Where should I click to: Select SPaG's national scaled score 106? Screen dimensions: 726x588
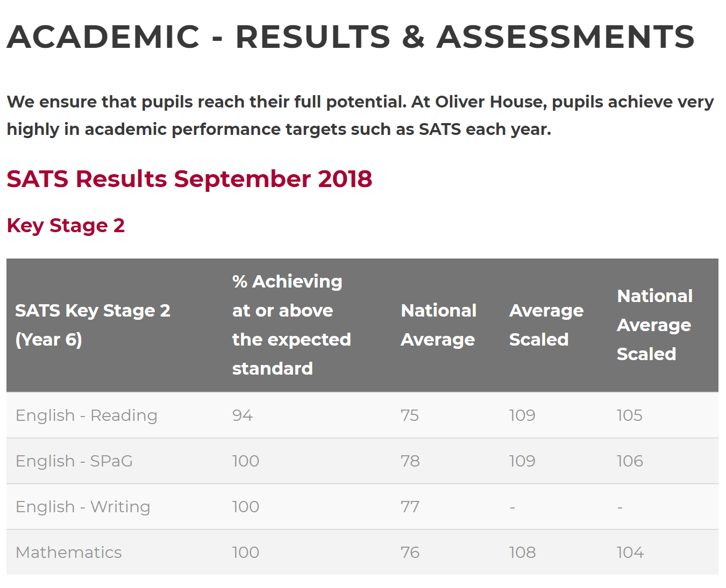[x=630, y=461]
